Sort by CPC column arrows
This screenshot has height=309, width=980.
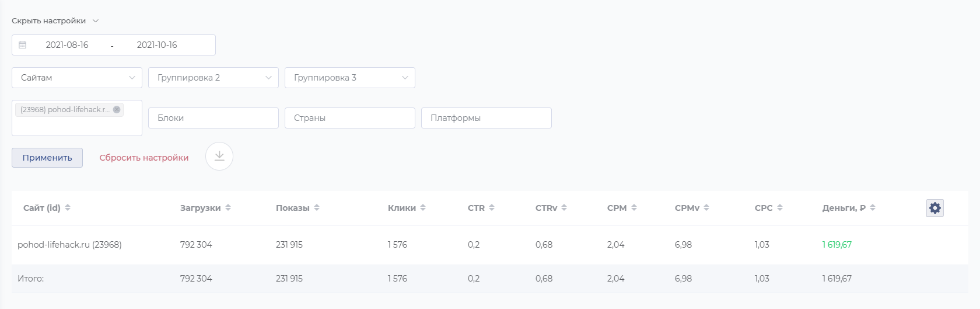click(780, 208)
